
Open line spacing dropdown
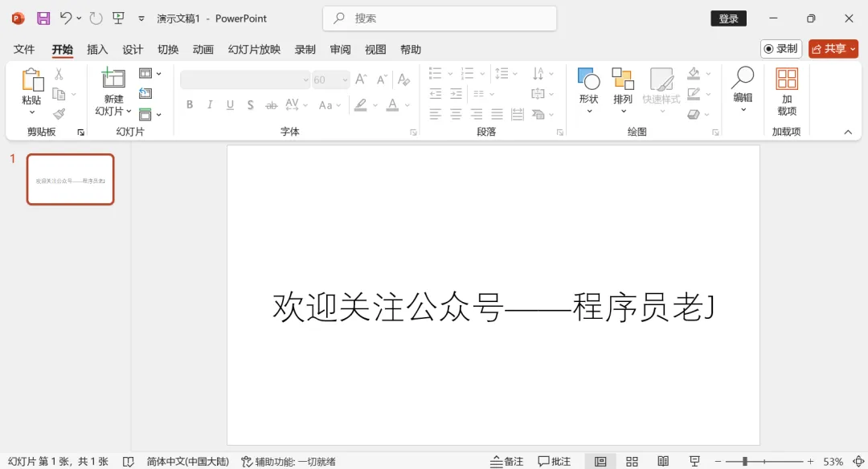[x=506, y=73]
